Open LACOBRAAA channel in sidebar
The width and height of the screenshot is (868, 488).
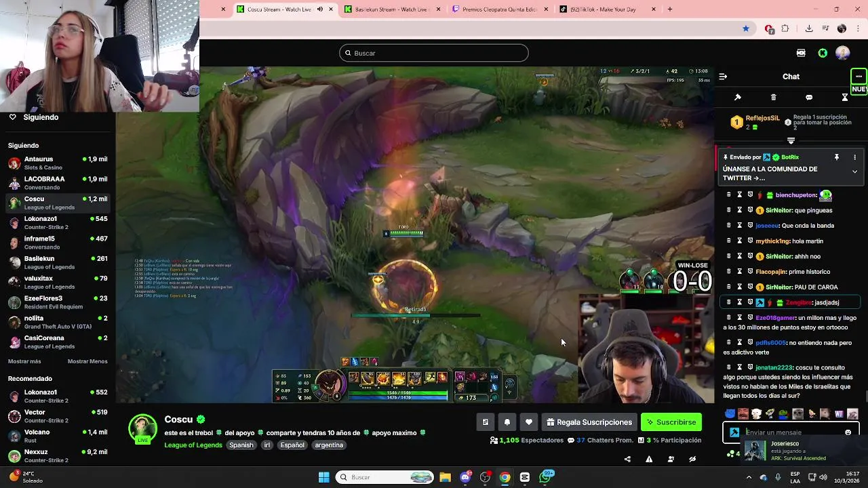[58, 183]
